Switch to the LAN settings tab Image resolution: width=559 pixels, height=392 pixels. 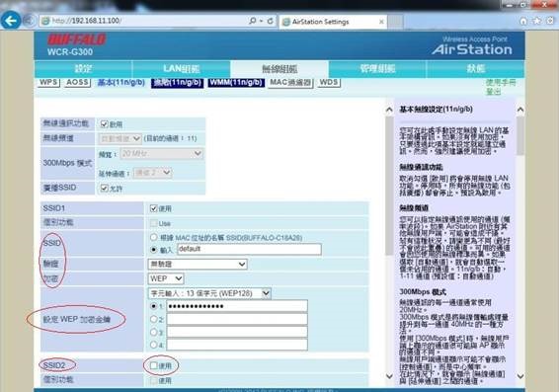[x=181, y=69]
